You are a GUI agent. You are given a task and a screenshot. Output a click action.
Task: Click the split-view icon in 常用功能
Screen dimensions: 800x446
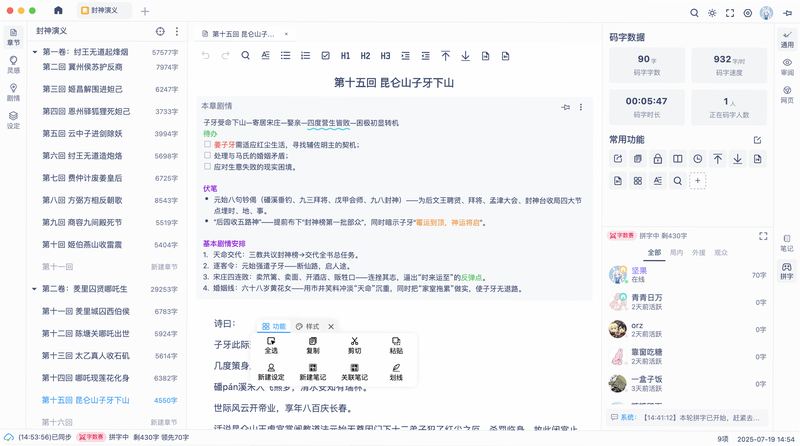click(x=678, y=159)
